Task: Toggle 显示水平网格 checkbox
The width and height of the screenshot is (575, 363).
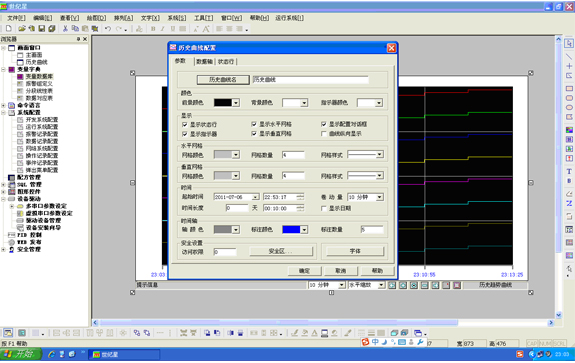Action: coord(254,124)
